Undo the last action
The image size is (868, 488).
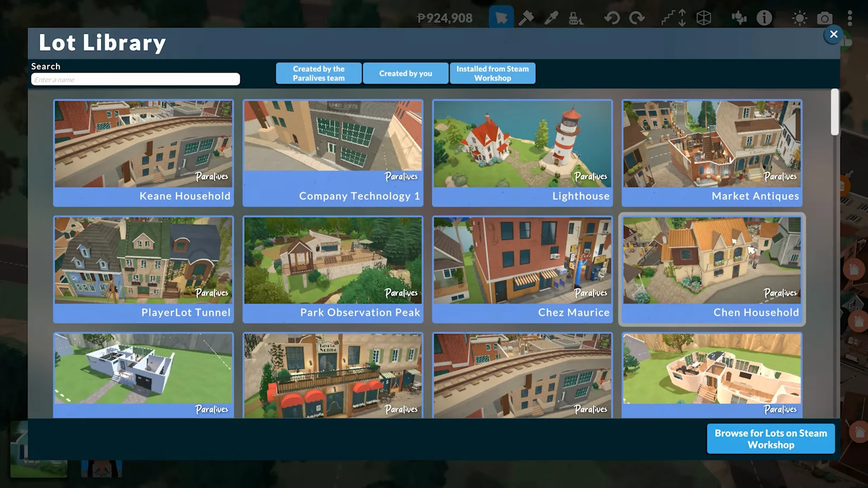pyautogui.click(x=612, y=18)
